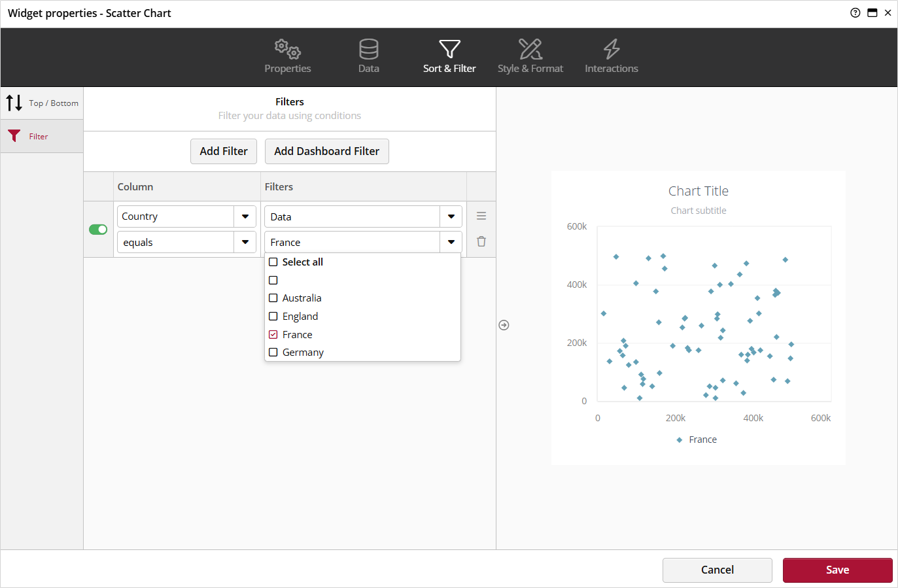Click the Chart Title text in preview
Image resolution: width=898 pixels, height=588 pixels.
click(699, 191)
